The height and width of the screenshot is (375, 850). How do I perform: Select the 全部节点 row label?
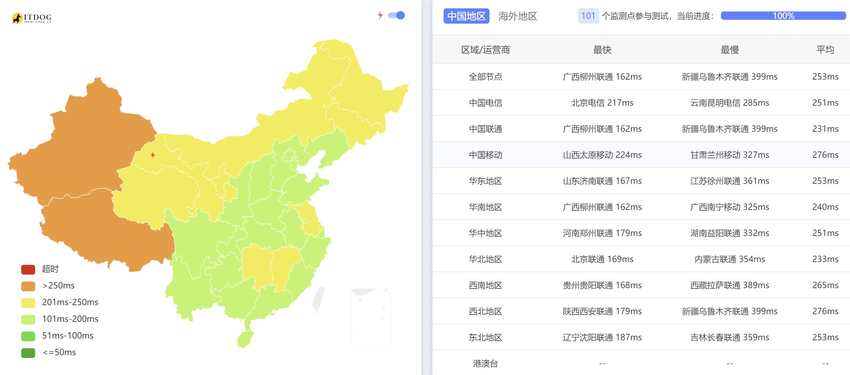click(x=486, y=77)
